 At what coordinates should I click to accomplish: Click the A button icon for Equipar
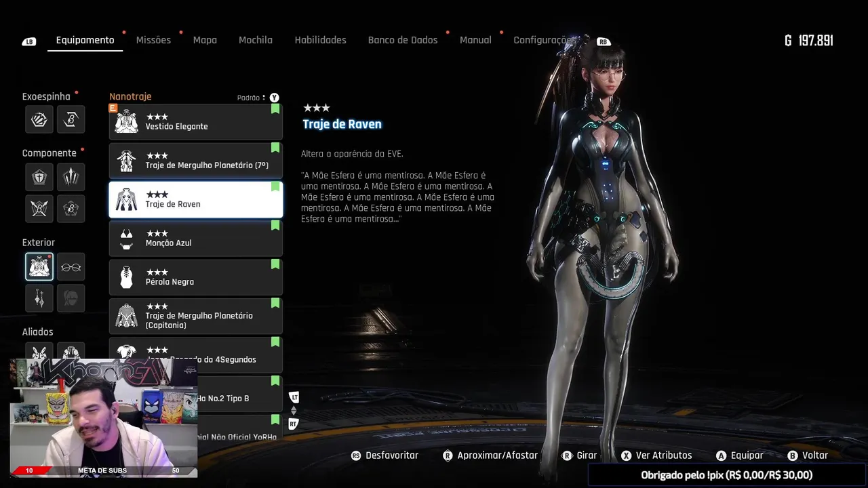coord(721,456)
